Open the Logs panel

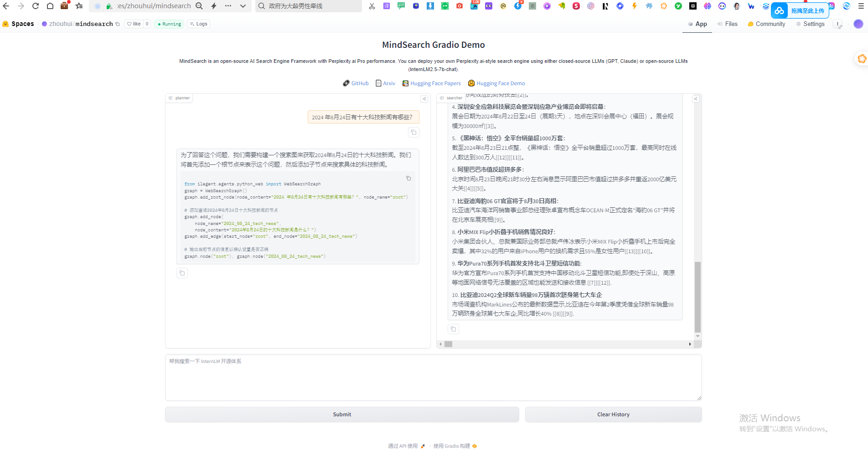(x=198, y=24)
